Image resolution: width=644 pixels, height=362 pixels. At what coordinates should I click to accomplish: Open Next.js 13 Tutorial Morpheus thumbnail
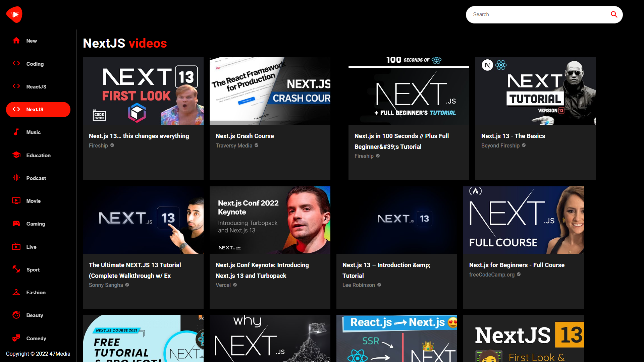[x=536, y=91]
